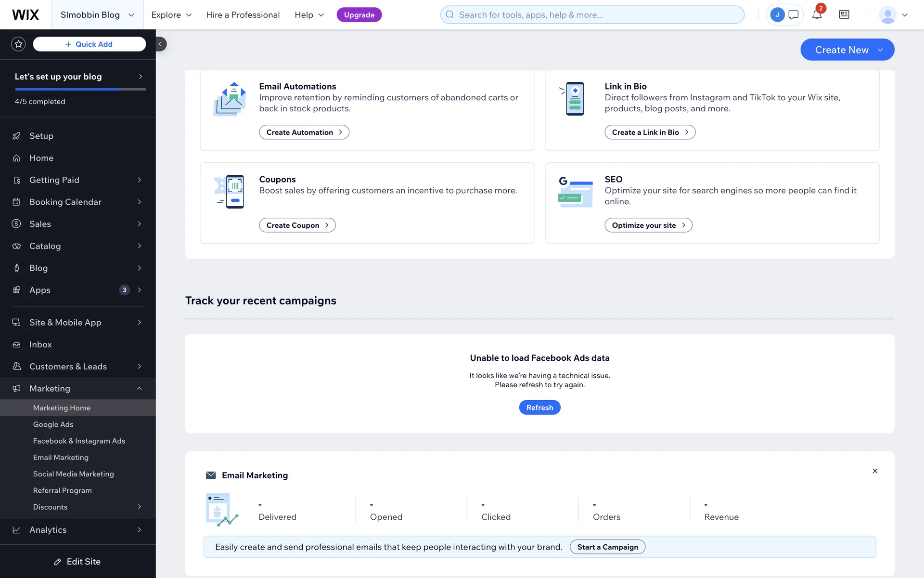
Task: Expand the Create New dropdown button
Action: pos(847,50)
